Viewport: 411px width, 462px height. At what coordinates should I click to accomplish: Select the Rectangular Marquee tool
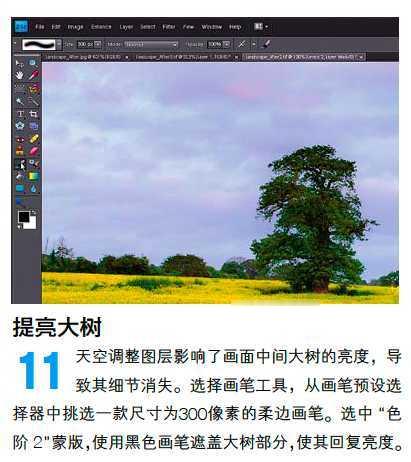[20, 89]
